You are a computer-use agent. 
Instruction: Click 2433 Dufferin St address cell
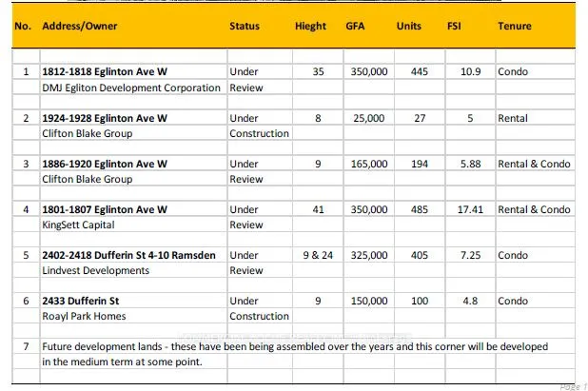[x=80, y=301]
